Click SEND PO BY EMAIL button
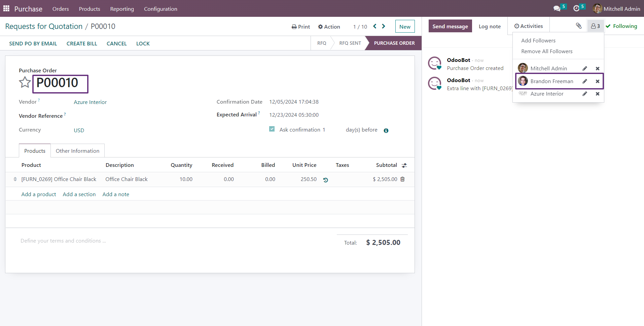 point(33,43)
